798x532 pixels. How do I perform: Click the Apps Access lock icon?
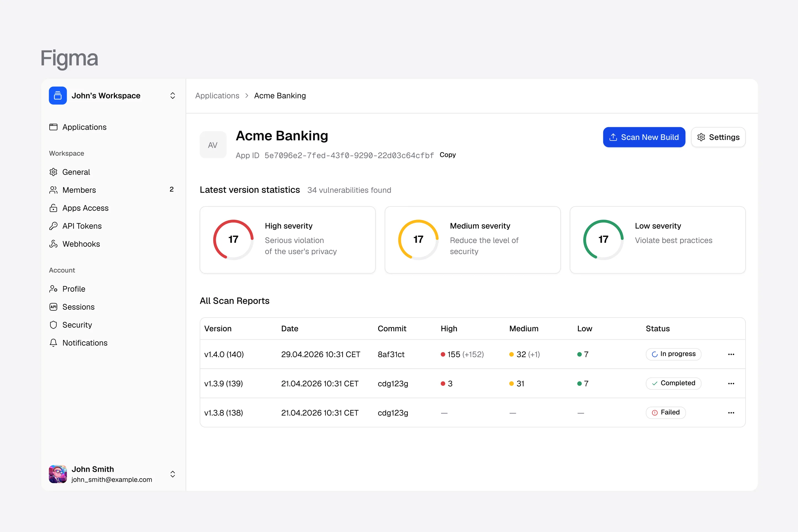53,208
